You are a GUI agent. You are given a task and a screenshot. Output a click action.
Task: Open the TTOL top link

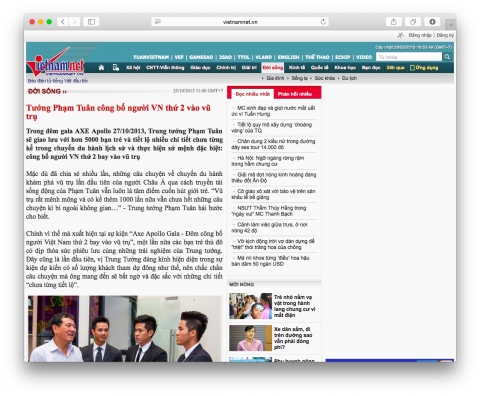tap(244, 57)
